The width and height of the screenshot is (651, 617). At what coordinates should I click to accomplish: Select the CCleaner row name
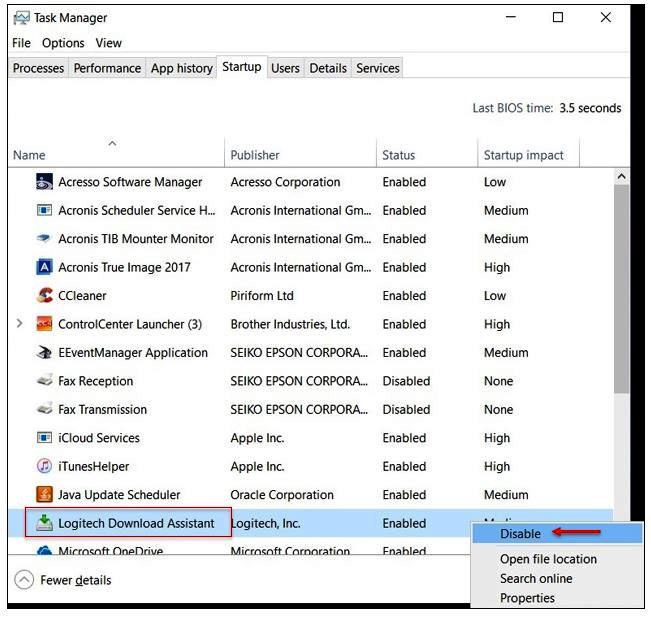(82, 296)
